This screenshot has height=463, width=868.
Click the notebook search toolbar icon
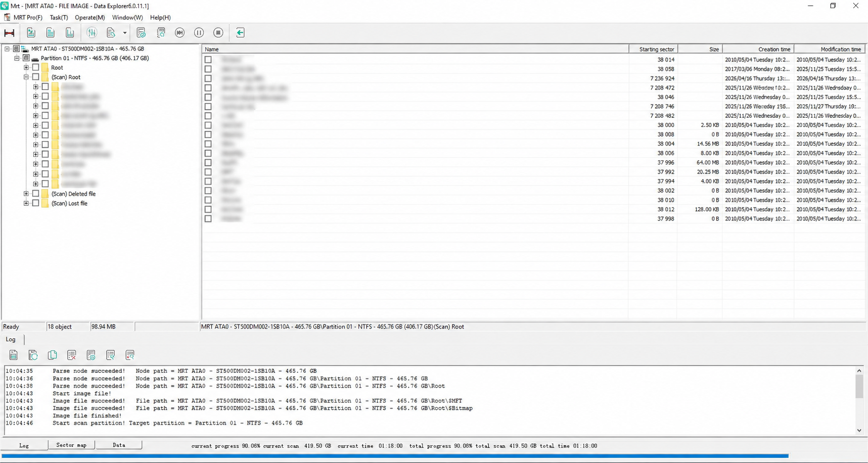tap(161, 33)
